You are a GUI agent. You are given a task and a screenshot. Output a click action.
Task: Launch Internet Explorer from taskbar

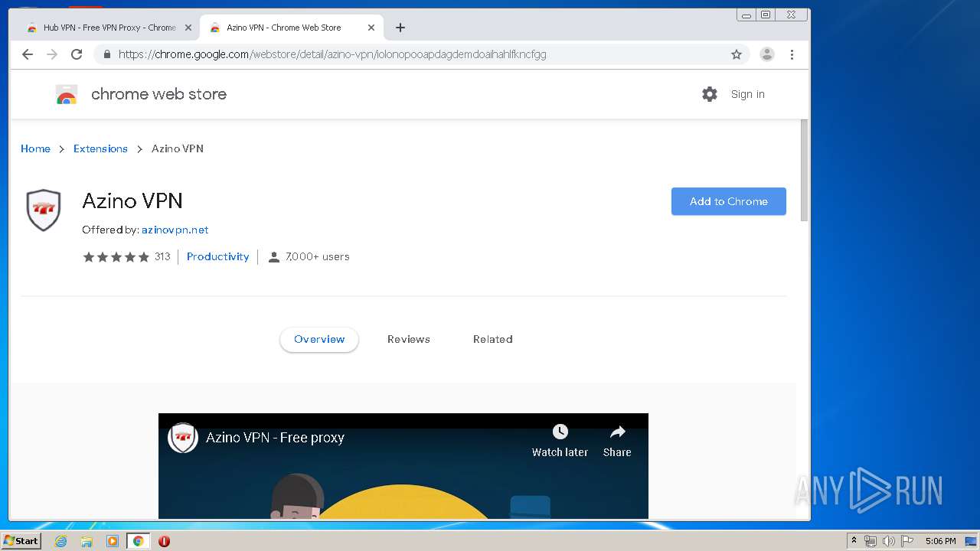click(61, 541)
